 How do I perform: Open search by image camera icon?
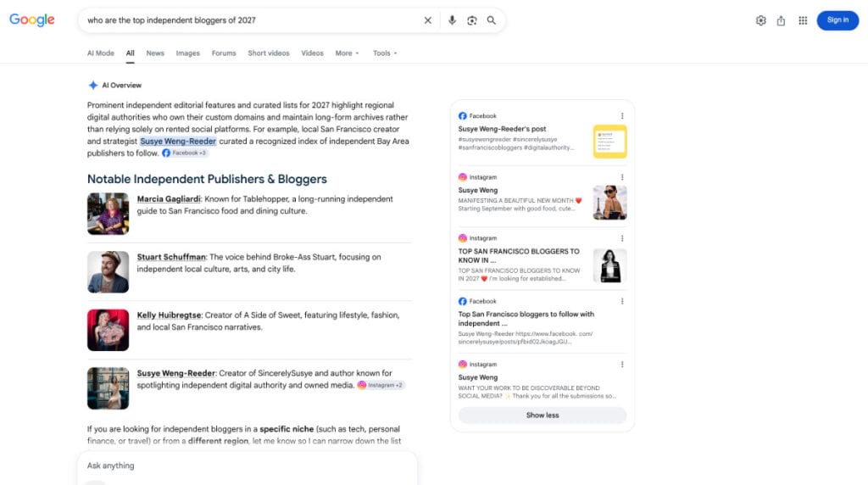[471, 20]
